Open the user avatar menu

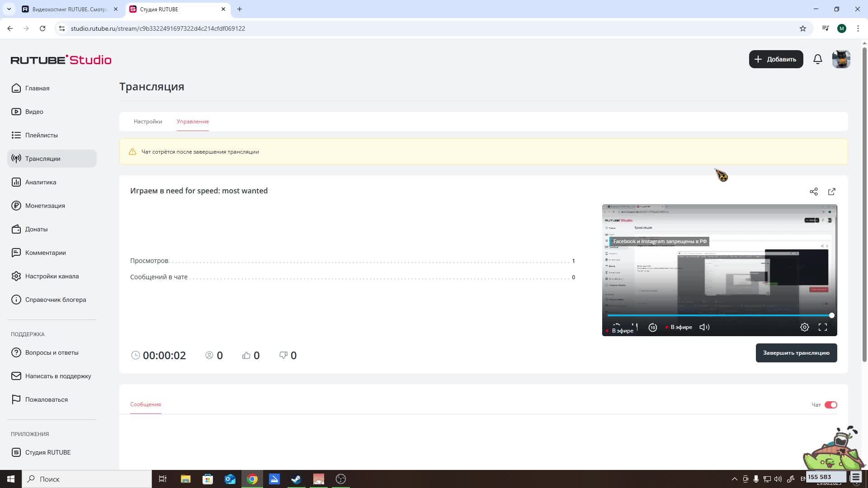click(841, 59)
